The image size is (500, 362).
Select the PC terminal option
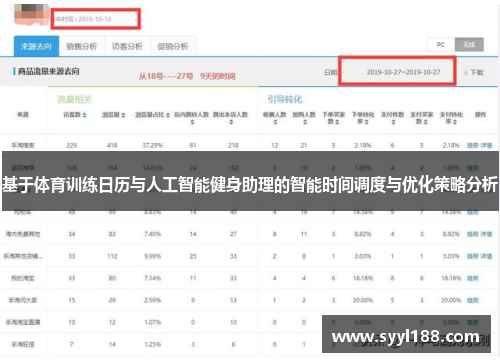tap(441, 45)
